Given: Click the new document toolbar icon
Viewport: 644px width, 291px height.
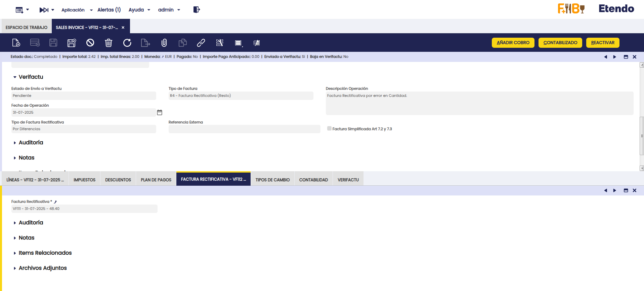Looking at the screenshot, I should [16, 43].
